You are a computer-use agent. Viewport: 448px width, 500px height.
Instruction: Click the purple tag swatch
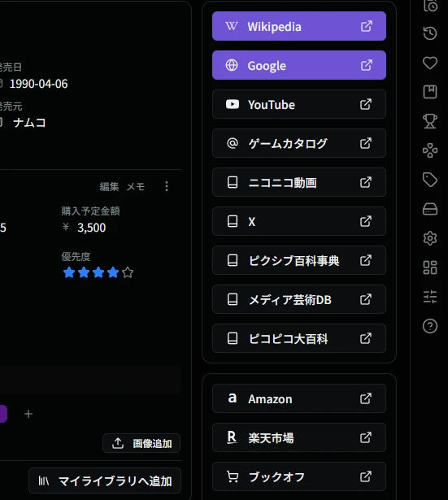(x=3, y=414)
